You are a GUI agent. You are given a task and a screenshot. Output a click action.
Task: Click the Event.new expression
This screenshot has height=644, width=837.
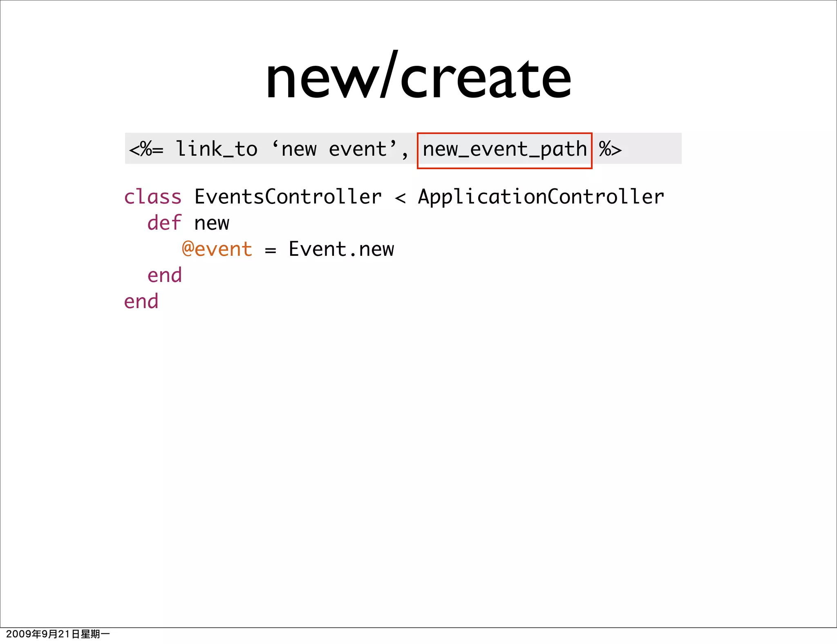341,249
